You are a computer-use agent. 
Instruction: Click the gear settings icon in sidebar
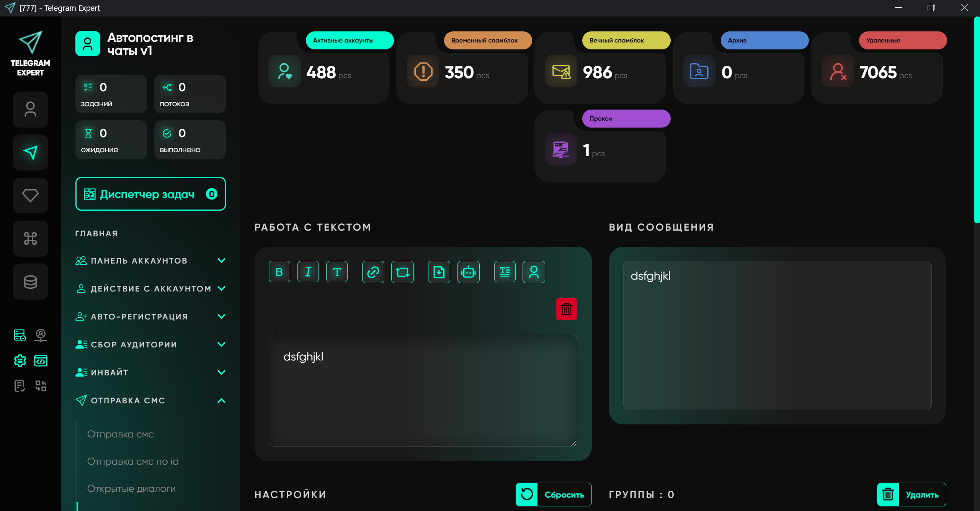coord(20,360)
